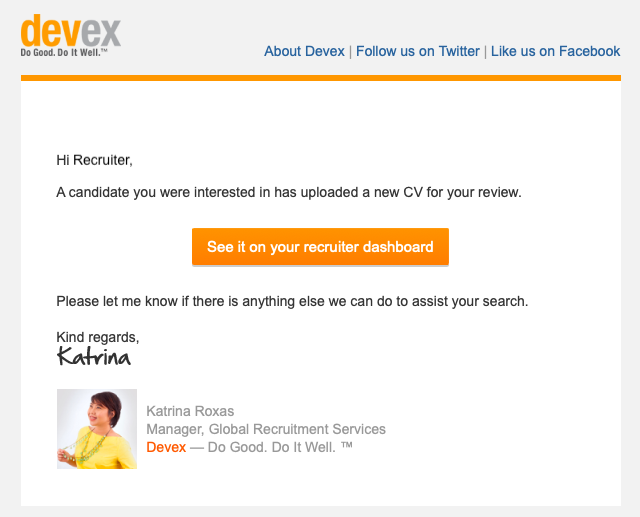This screenshot has height=517, width=640.
Task: Click the Katrina Roxas name text
Action: tap(190, 411)
